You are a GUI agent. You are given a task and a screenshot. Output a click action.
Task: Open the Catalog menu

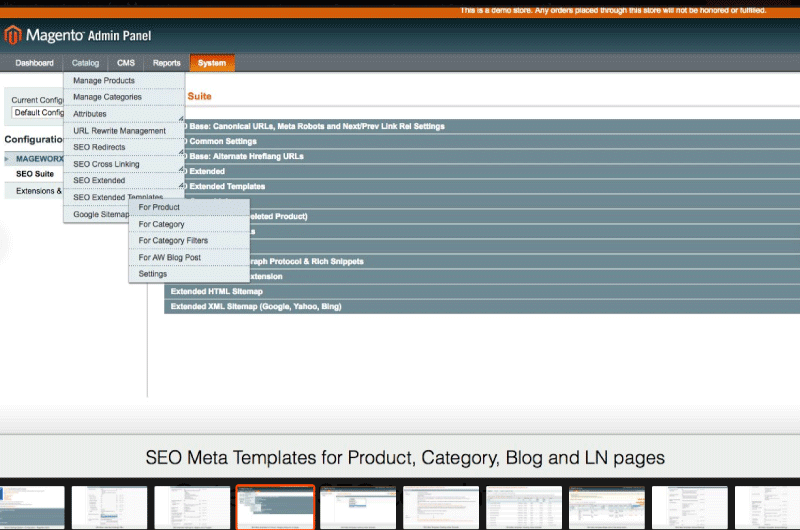pyautogui.click(x=85, y=63)
